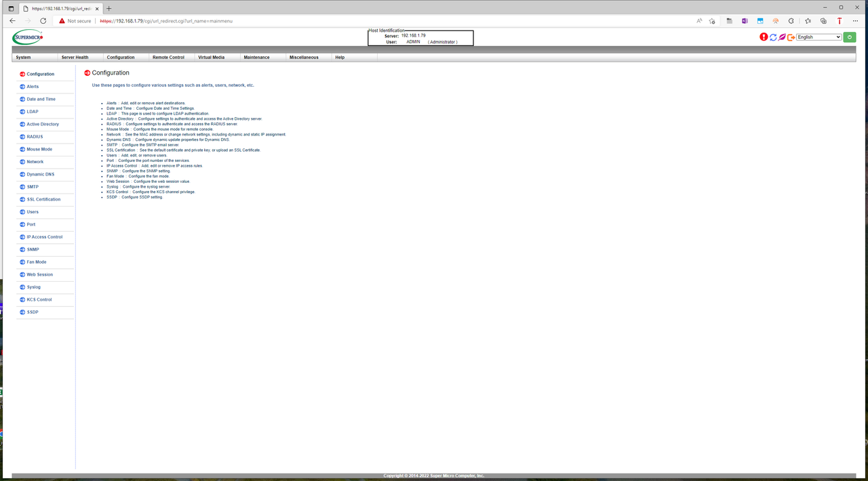Open the Fan Mode sidebar page
868x481 pixels.
point(37,262)
